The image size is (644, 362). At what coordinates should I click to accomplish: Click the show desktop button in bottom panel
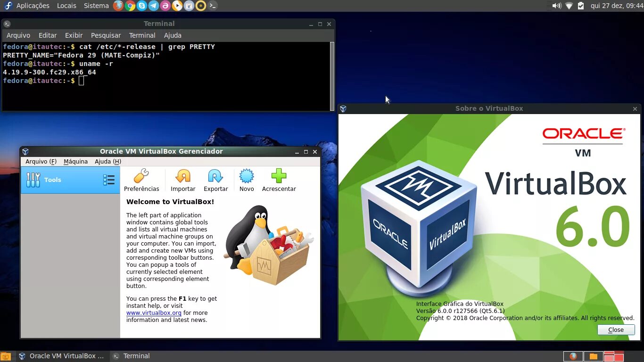(x=6, y=356)
